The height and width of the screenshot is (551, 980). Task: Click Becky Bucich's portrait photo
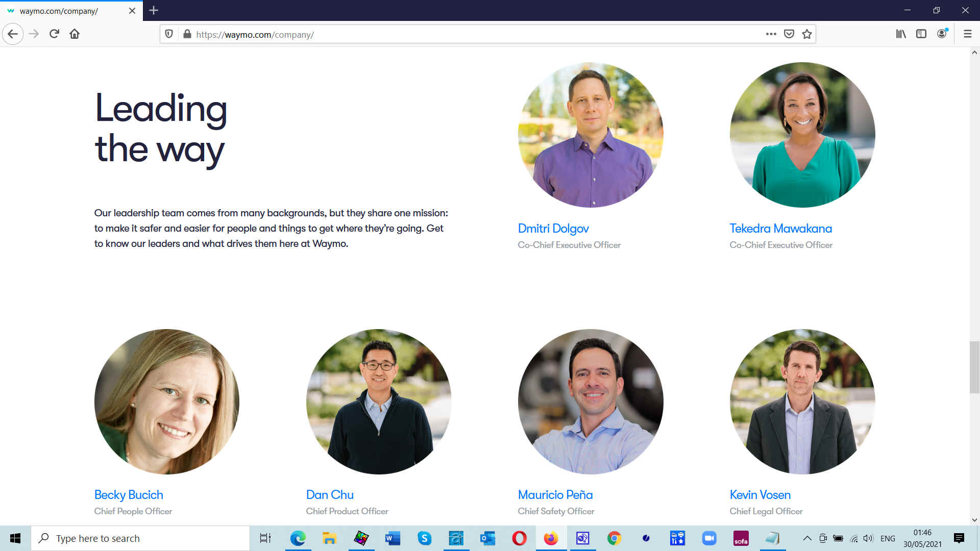click(x=167, y=402)
